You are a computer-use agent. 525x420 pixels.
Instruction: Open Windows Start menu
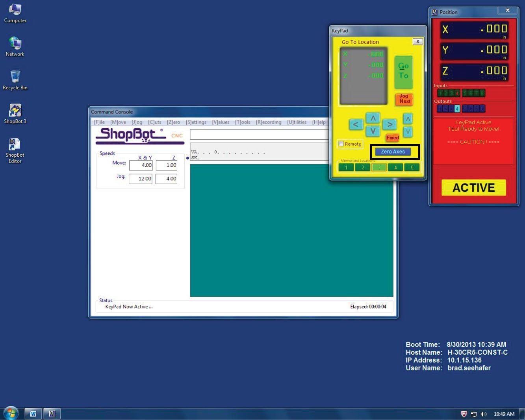11,413
